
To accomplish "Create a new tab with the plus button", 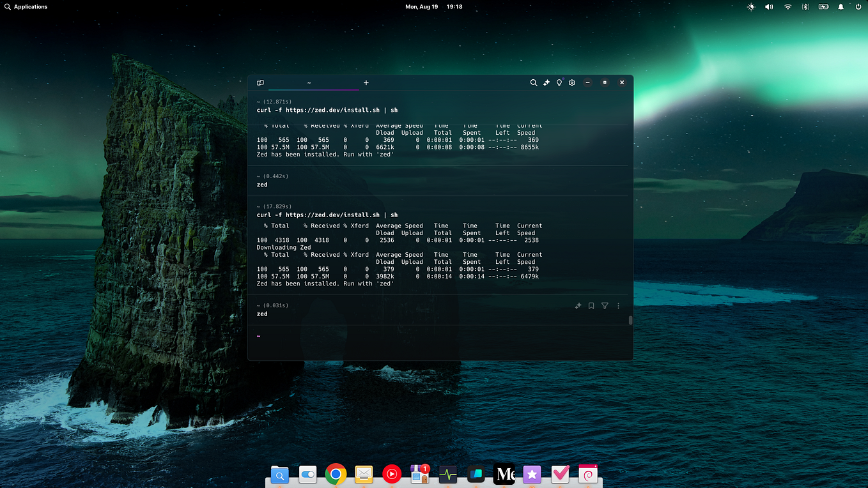I will [366, 82].
